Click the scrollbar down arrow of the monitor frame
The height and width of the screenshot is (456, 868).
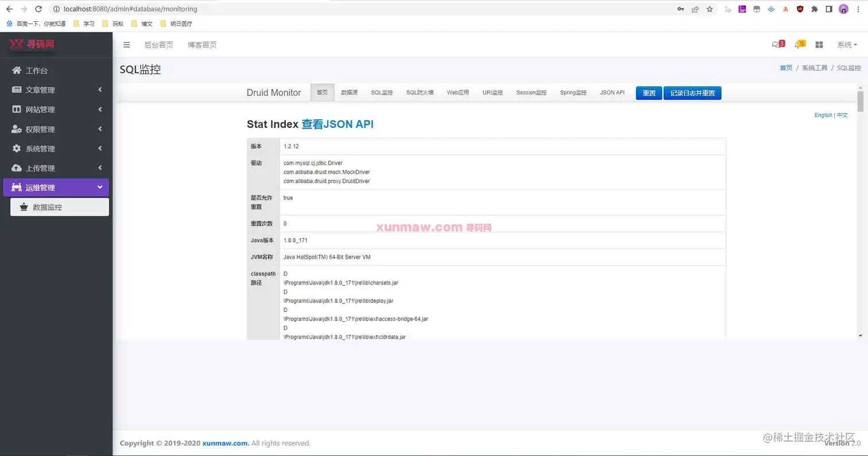pos(860,336)
